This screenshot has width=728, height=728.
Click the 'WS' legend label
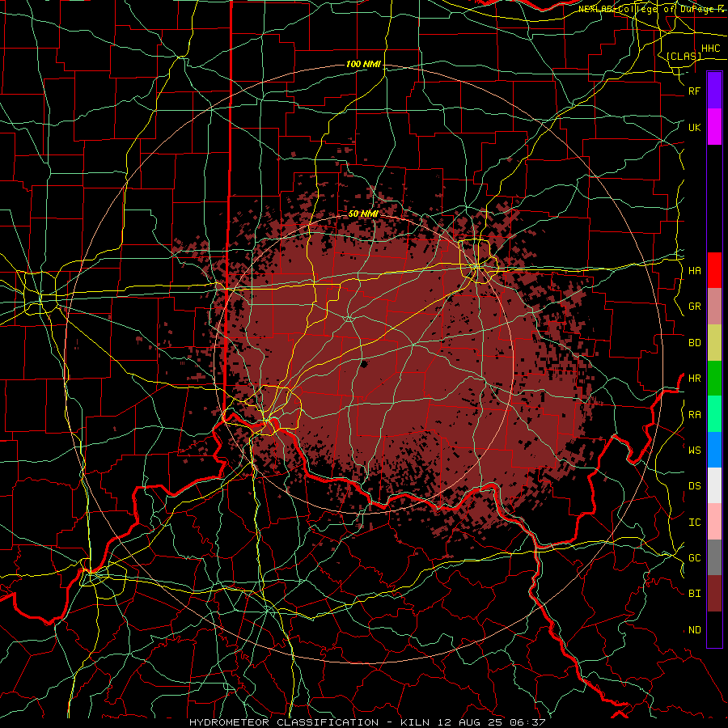click(x=694, y=450)
